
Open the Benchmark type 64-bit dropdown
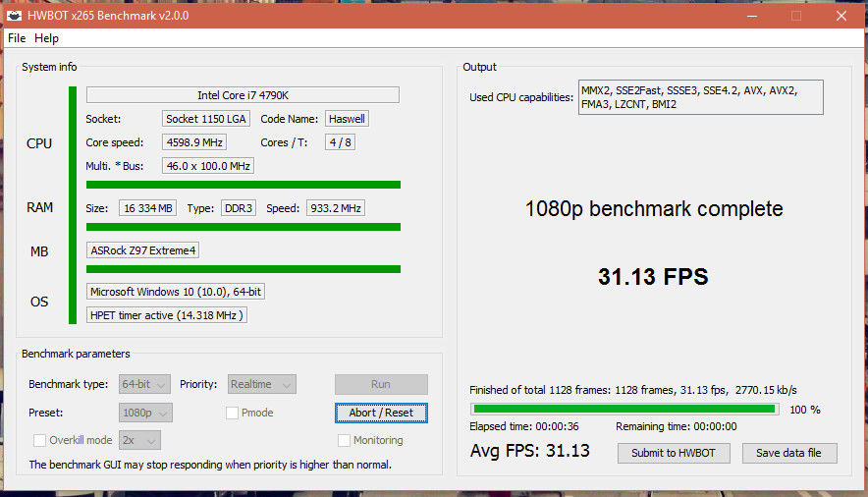tap(144, 384)
